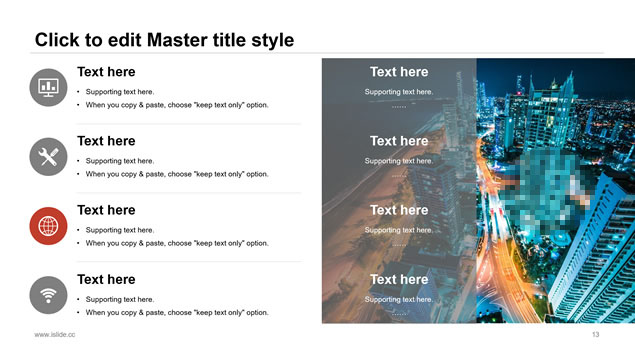
Task: Click 'keep text only' bullet beside tools icon
Action: [177, 174]
